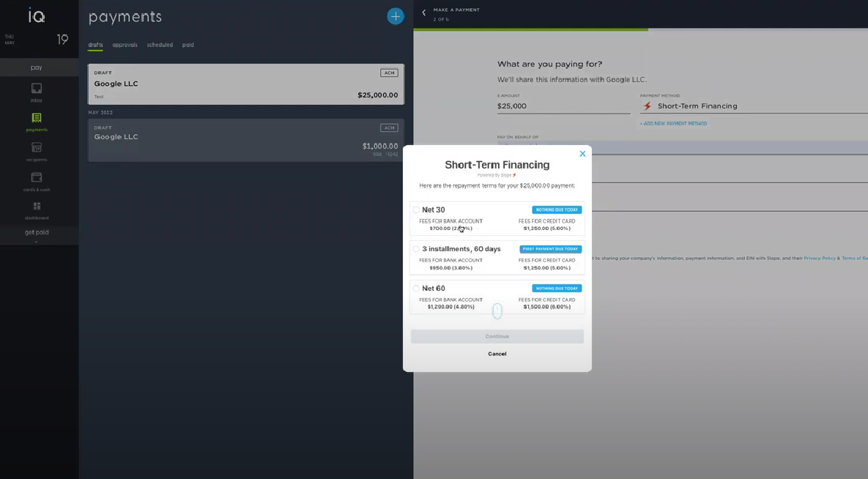This screenshot has width=868, height=479.
Task: Click the What are you paying for? heading
Action: [x=549, y=64]
